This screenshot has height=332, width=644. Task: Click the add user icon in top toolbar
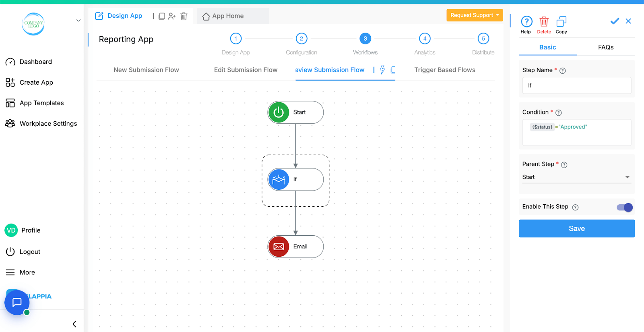click(172, 16)
